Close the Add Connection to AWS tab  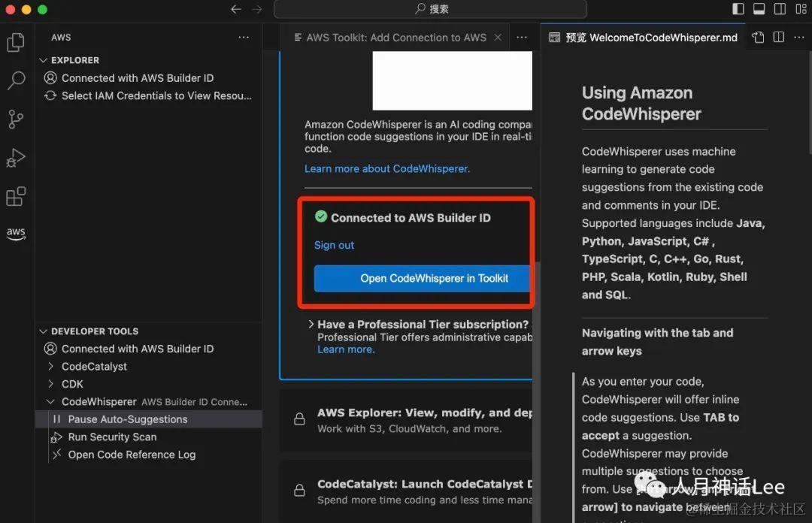(498, 38)
